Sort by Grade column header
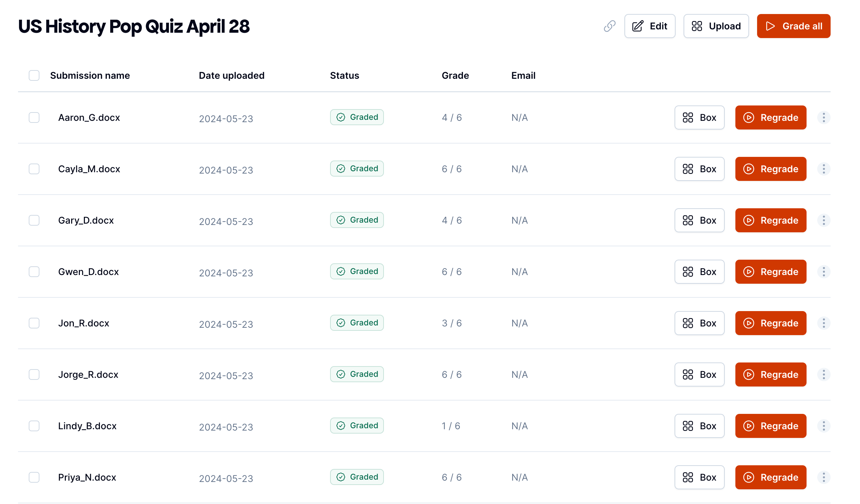This screenshot has width=860, height=504. [x=455, y=75]
